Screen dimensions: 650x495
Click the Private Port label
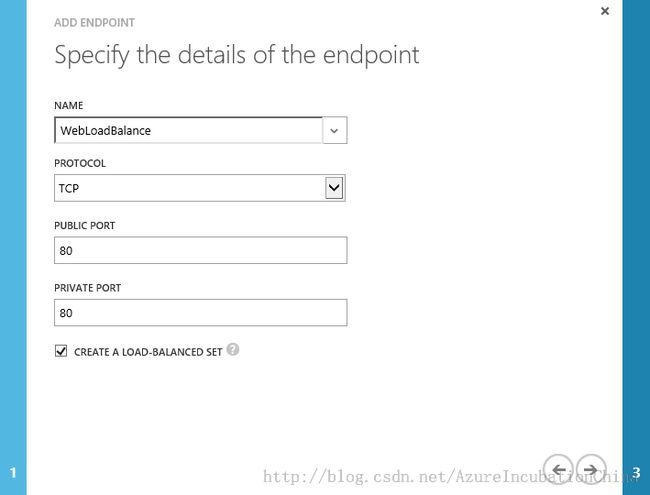pos(87,288)
